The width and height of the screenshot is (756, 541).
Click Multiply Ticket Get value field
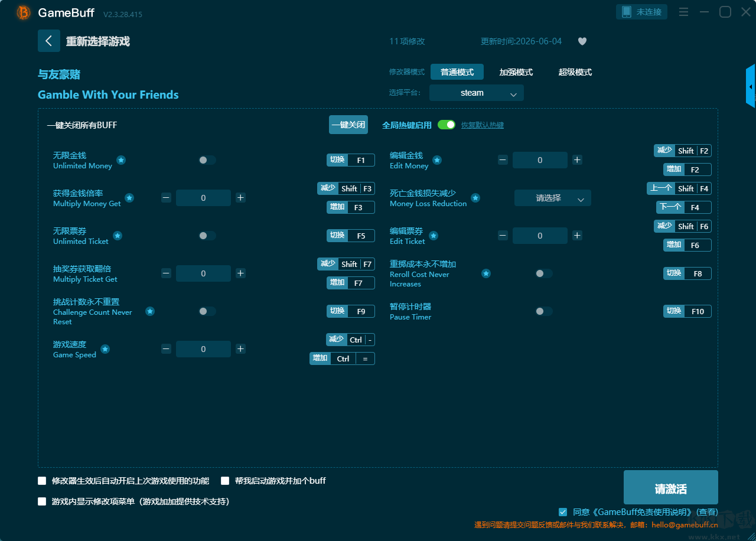click(203, 273)
